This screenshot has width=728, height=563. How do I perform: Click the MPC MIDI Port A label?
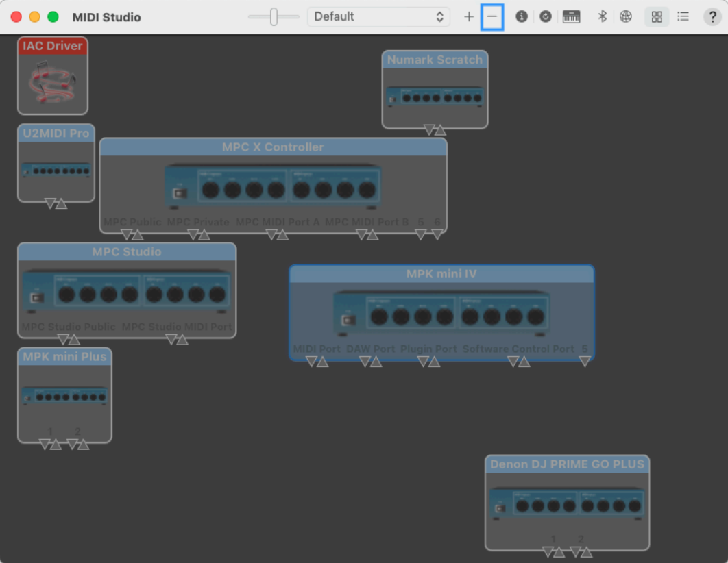coord(278,222)
